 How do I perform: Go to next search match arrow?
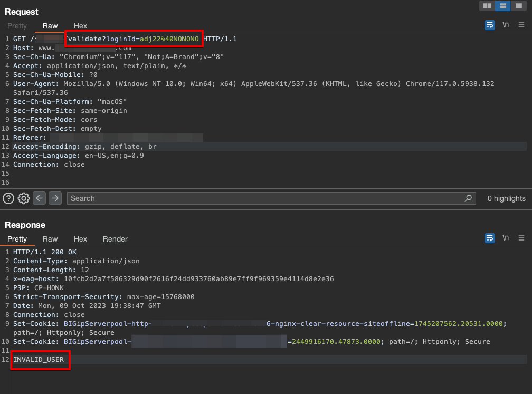tap(55, 198)
